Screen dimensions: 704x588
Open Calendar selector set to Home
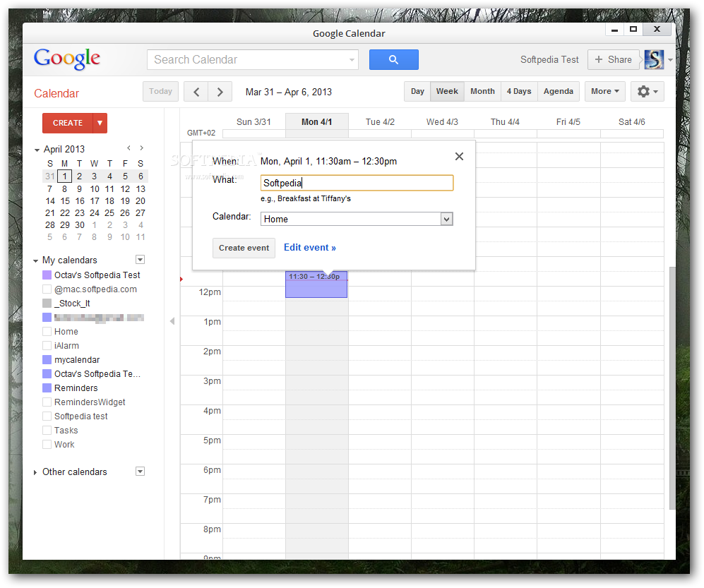tap(357, 219)
